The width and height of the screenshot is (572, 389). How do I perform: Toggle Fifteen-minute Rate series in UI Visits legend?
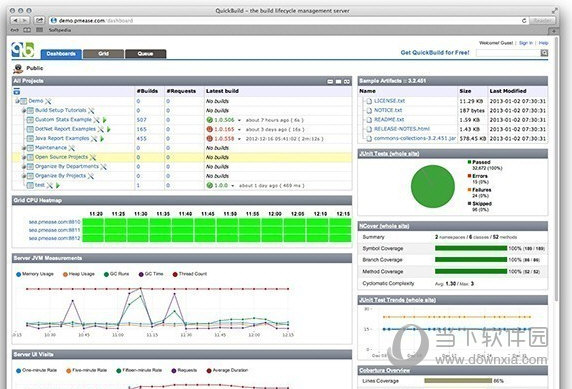139,370
